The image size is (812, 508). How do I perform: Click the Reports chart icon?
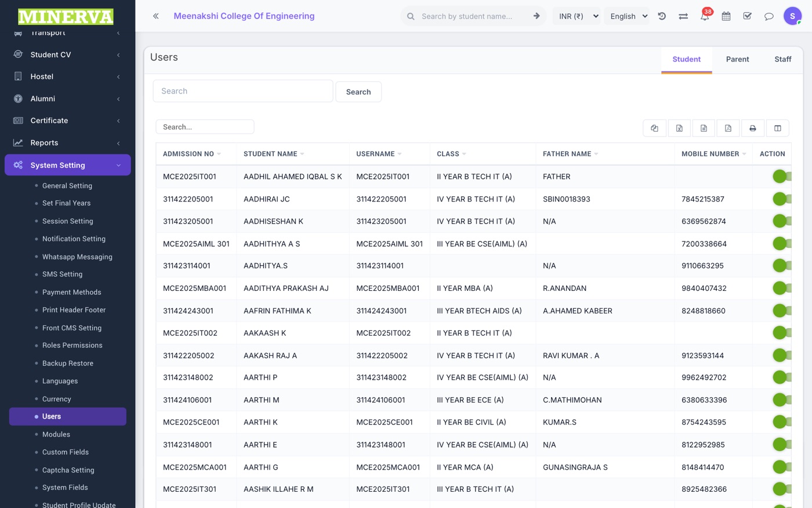coord(18,143)
